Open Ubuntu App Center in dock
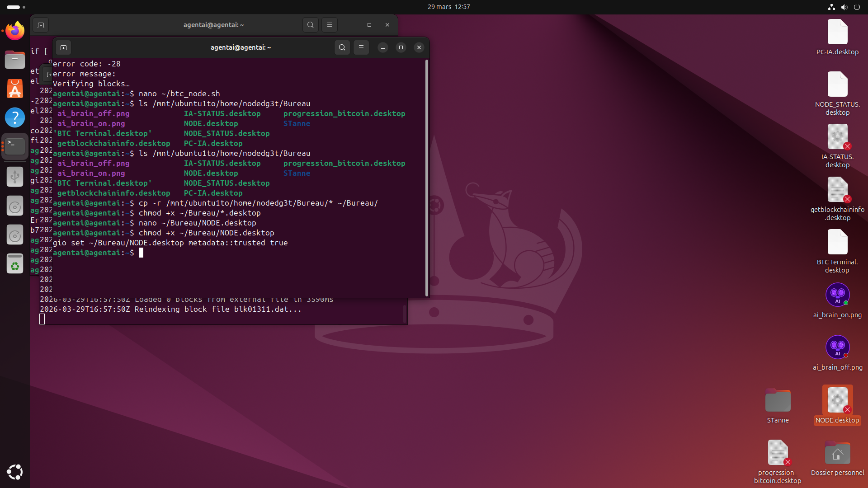Screen dimensions: 868x488 tap(15, 89)
